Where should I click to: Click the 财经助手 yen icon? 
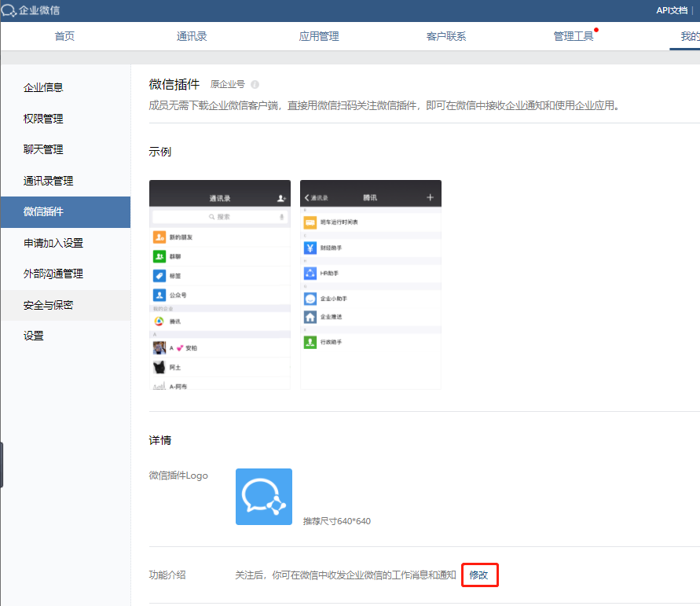pos(310,248)
